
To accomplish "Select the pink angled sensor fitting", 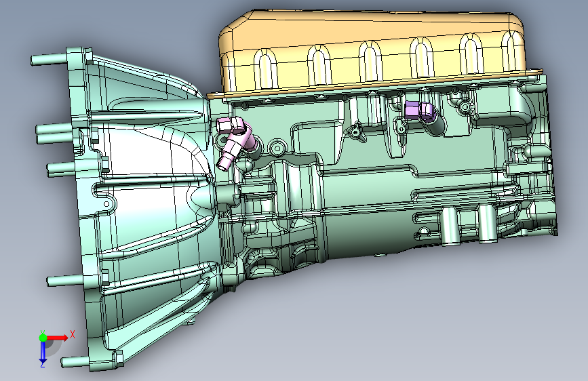I will point(236,142).
